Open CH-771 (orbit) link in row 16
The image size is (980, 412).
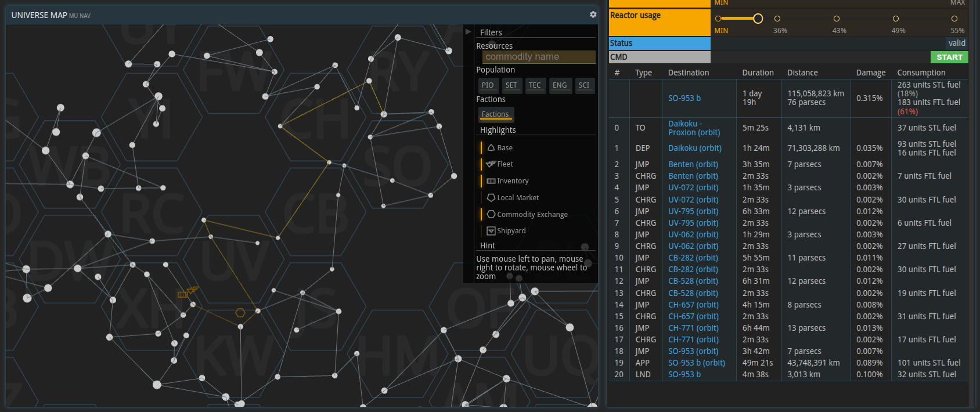tap(693, 328)
